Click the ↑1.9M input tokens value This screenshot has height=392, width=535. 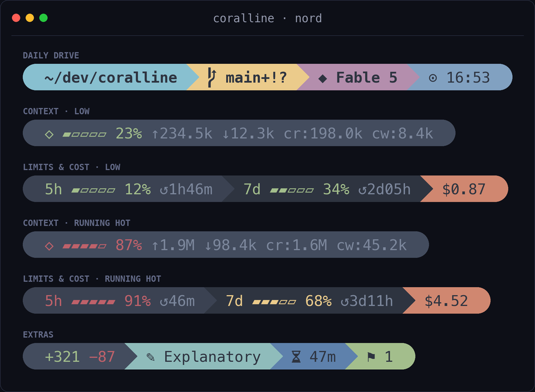click(173, 245)
